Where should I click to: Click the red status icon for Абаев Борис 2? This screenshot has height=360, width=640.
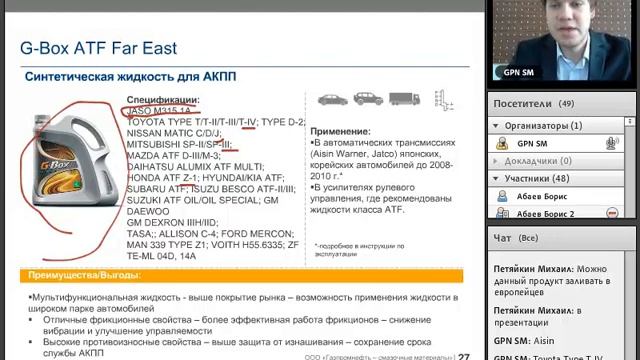coord(612,213)
